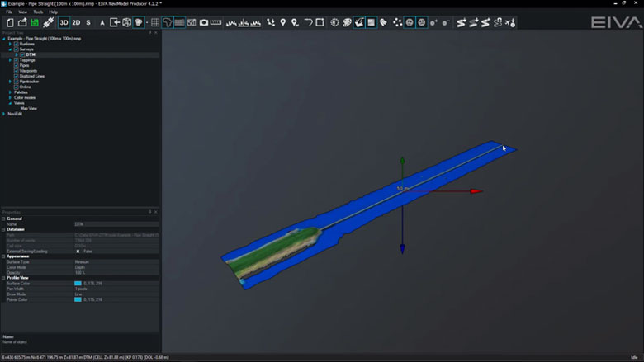
Task: Click the waypoint pin marker icon
Action: 283,22
